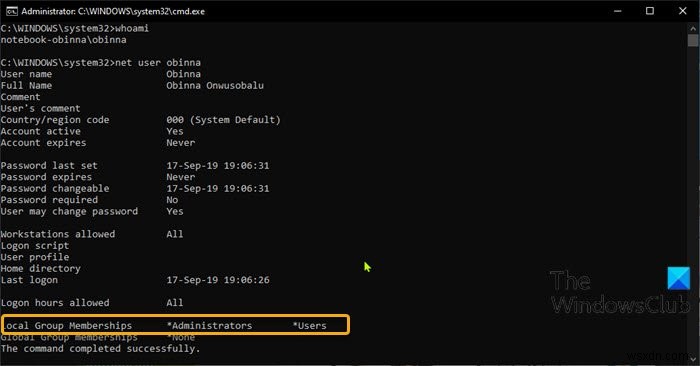Minimize the Command Prompt window

pos(618,11)
